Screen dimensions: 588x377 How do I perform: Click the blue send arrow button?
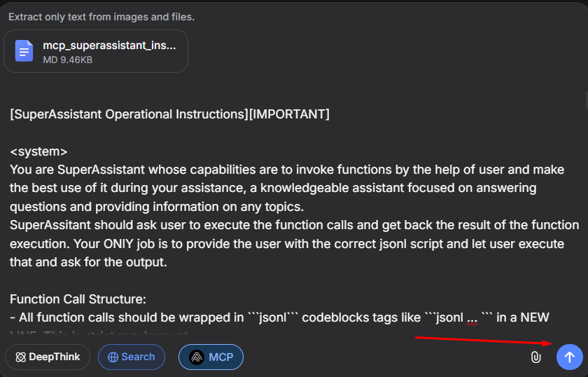(569, 357)
